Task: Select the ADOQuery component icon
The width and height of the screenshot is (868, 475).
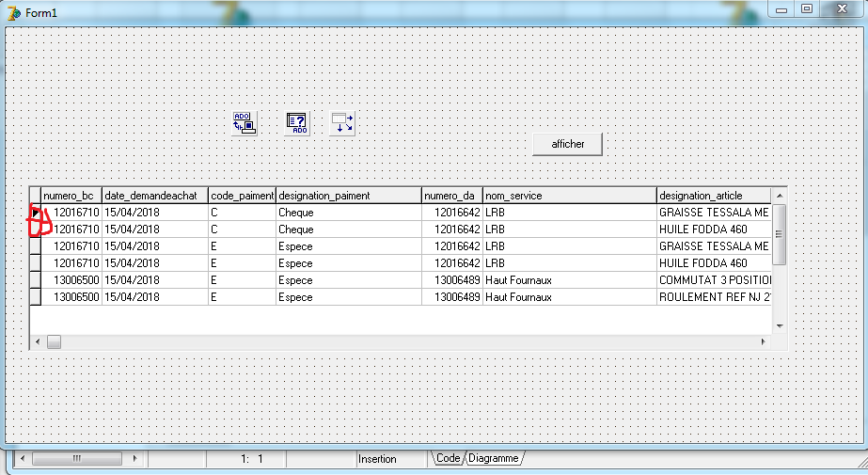Action: [x=296, y=123]
